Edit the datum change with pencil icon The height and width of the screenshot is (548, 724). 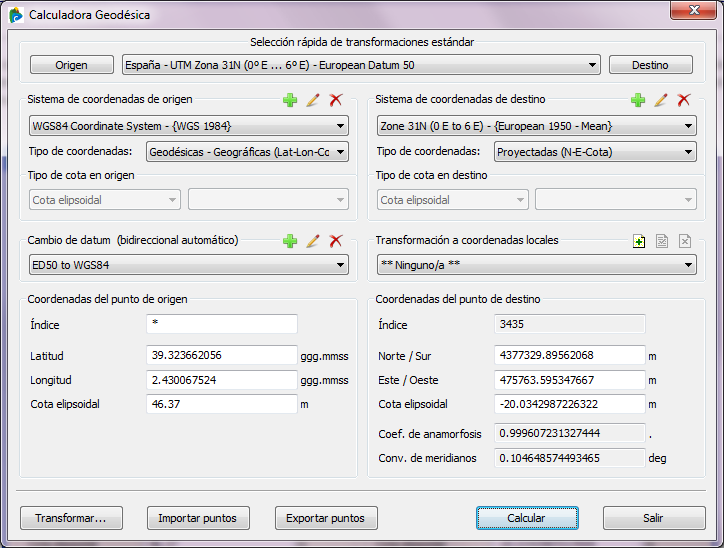(x=313, y=241)
